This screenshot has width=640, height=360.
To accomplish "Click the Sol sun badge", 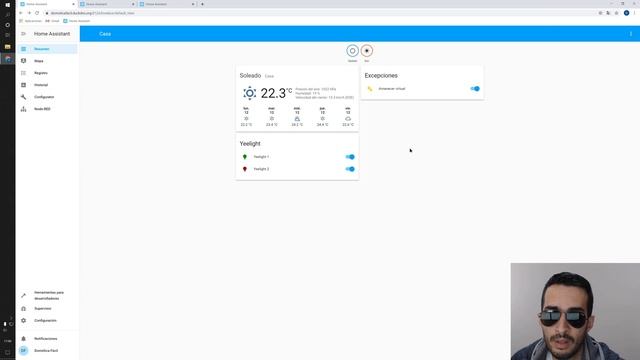I will pyautogui.click(x=367, y=51).
